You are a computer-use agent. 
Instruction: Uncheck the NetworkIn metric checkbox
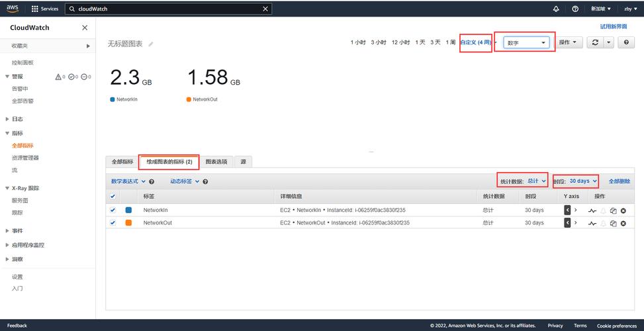coord(113,210)
